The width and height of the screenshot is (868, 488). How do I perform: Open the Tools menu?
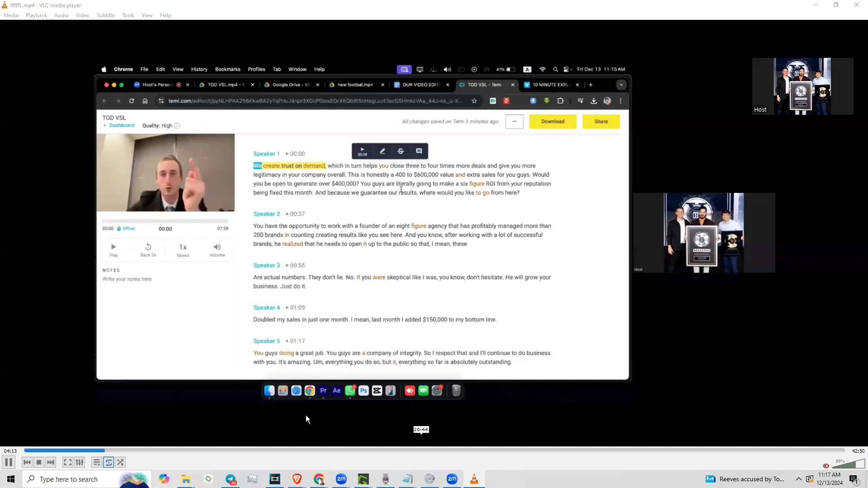[128, 15]
